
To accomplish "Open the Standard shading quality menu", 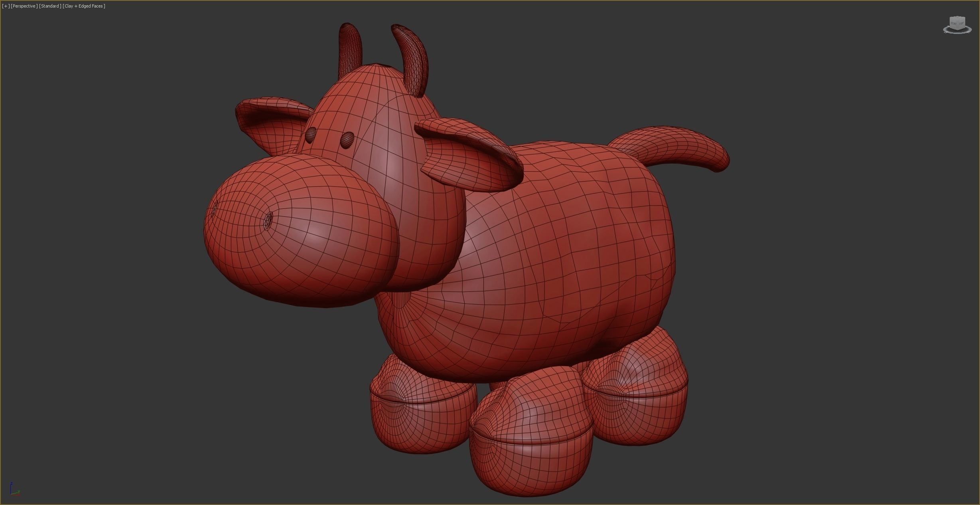I will pos(50,6).
